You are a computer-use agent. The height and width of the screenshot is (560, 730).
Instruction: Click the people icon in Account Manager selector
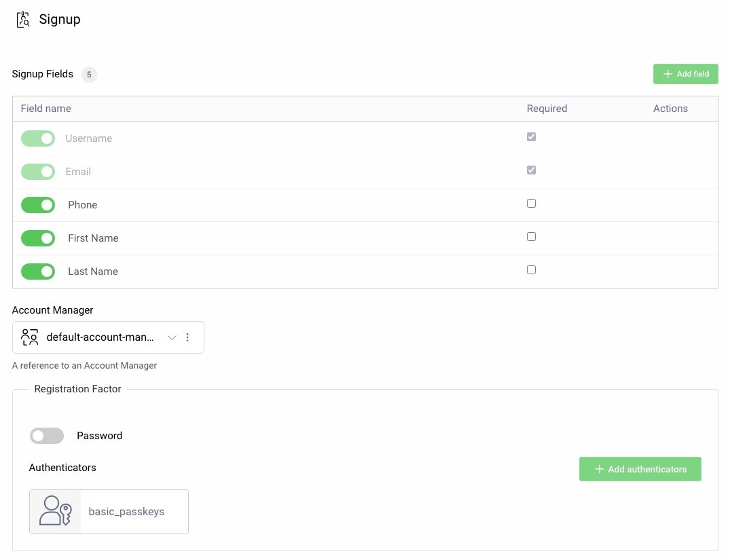29,337
